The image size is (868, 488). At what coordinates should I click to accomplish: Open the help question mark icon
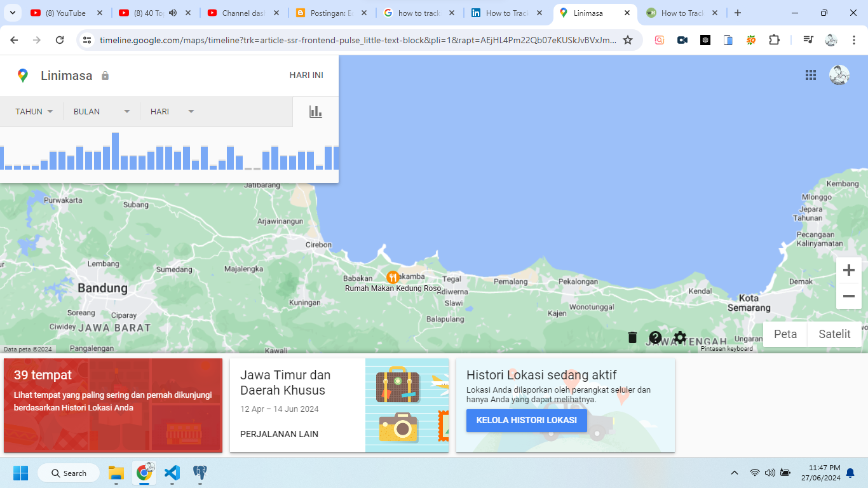coord(656,337)
